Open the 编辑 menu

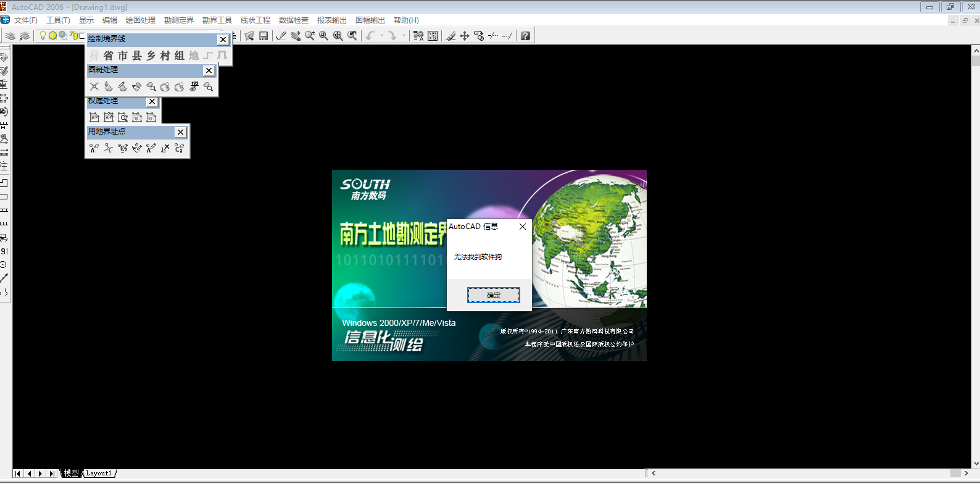point(110,20)
